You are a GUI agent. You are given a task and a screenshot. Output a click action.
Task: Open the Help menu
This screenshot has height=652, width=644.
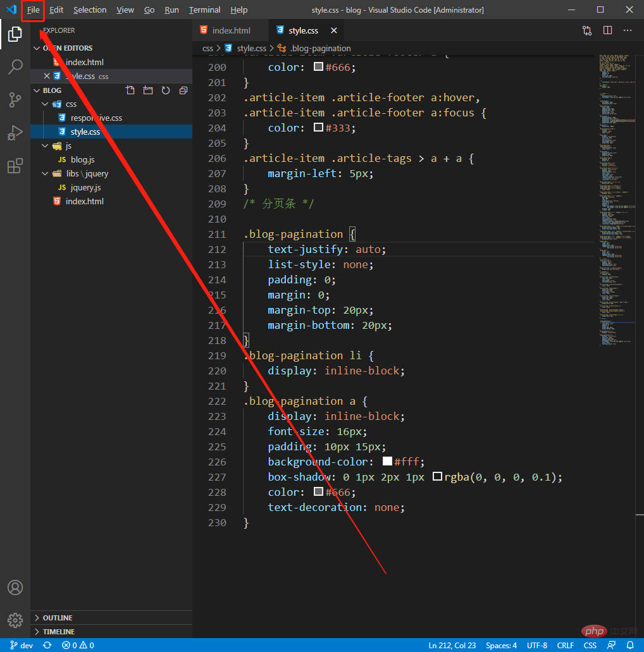[x=239, y=9]
